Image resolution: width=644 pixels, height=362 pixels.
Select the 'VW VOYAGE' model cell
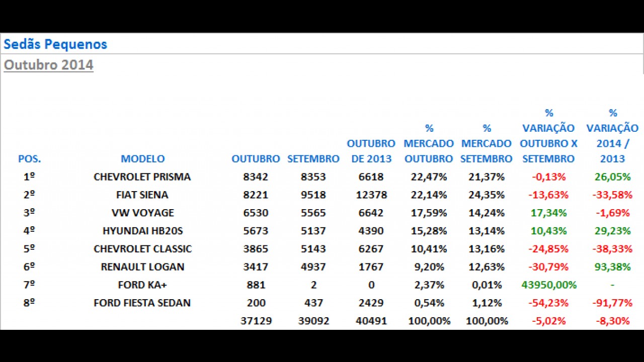tap(142, 213)
